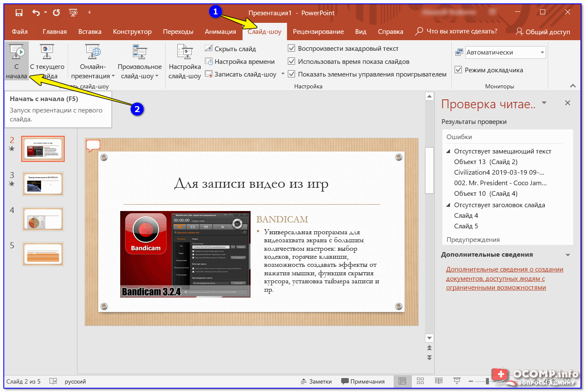Click Настройка времени button
Image resolution: width=585 pixels, height=392 pixels.
click(x=240, y=62)
